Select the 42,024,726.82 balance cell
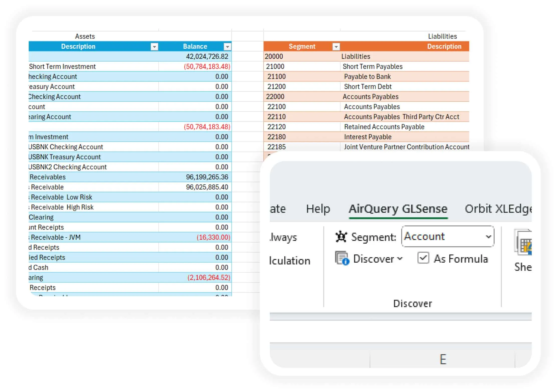The image size is (557, 392). [207, 56]
